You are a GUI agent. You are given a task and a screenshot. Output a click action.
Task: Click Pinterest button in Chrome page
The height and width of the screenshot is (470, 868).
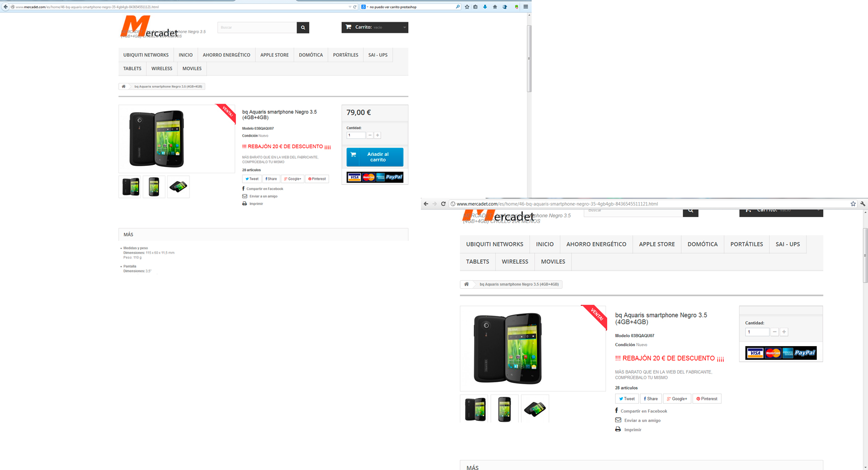click(707, 399)
